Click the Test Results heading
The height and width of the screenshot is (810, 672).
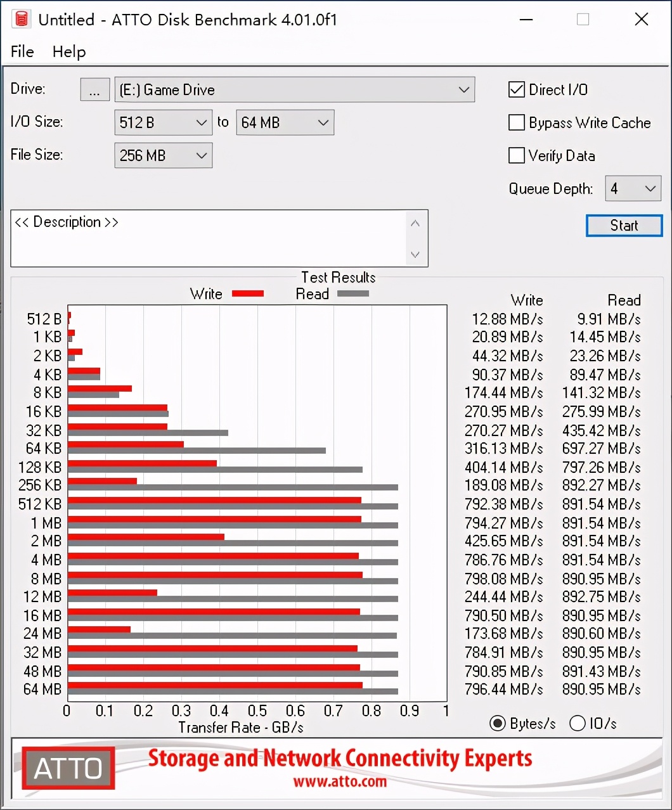click(x=339, y=277)
